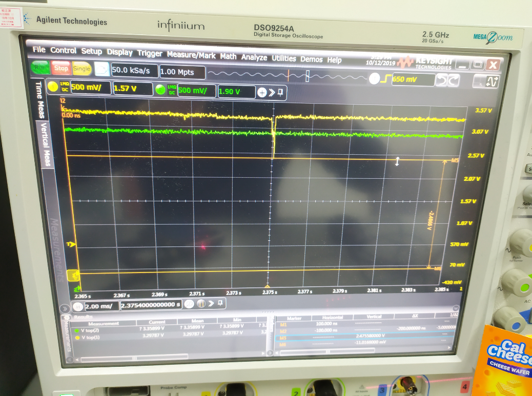Open the Help menu
Image resolution: width=532 pixels, height=396 pixels.
coord(334,60)
